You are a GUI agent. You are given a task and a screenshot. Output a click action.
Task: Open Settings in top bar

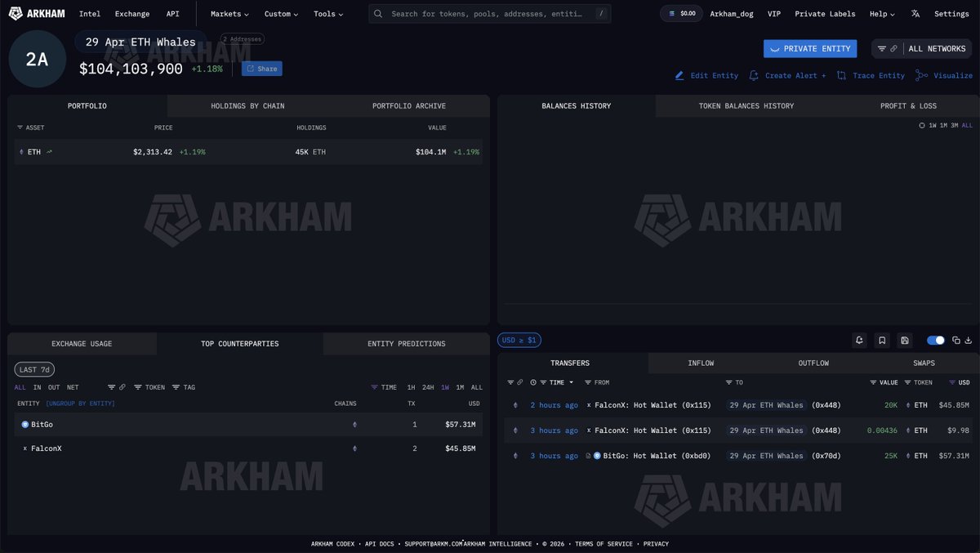tap(951, 14)
